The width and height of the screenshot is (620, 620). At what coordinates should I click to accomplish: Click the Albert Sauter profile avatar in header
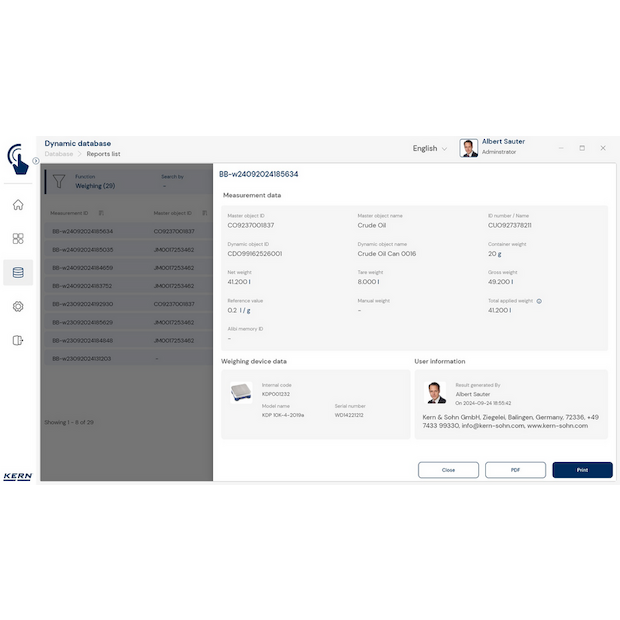tap(468, 148)
